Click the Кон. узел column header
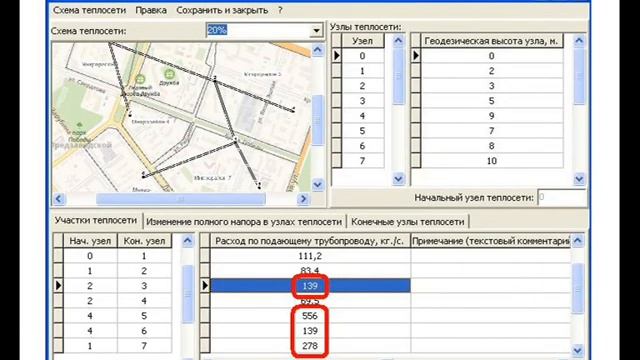This screenshot has width=640, height=360. (x=144, y=241)
